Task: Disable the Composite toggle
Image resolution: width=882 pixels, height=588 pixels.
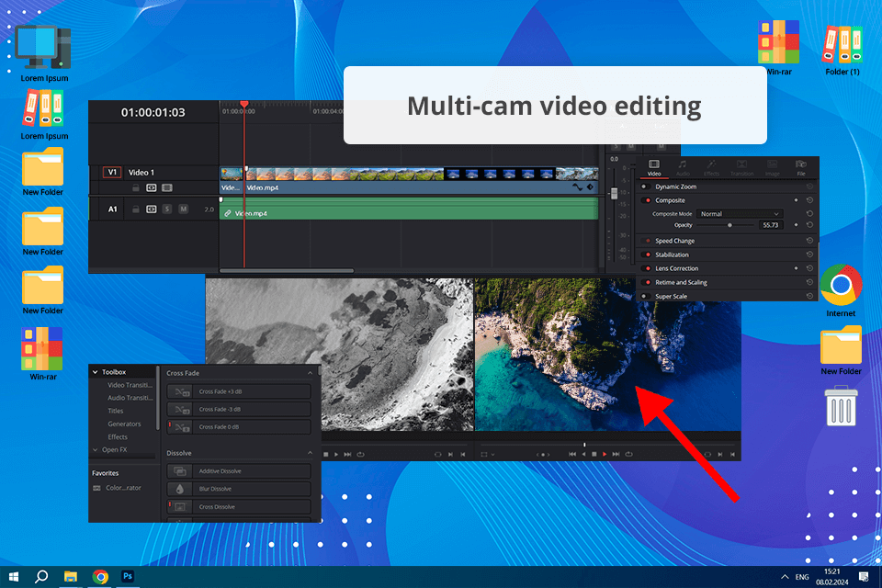Action: click(646, 200)
